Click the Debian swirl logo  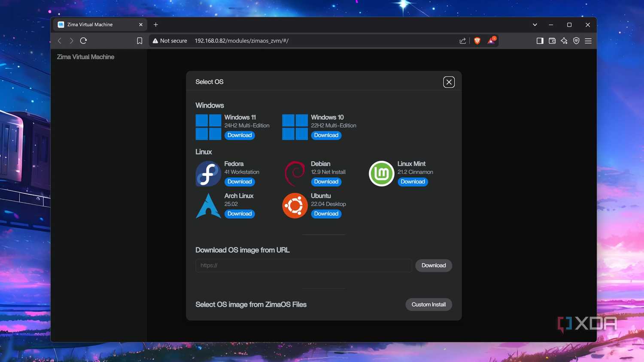point(295,174)
